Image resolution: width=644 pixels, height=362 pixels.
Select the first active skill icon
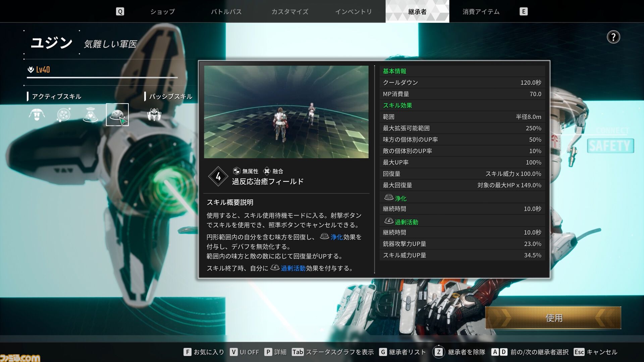tap(37, 115)
